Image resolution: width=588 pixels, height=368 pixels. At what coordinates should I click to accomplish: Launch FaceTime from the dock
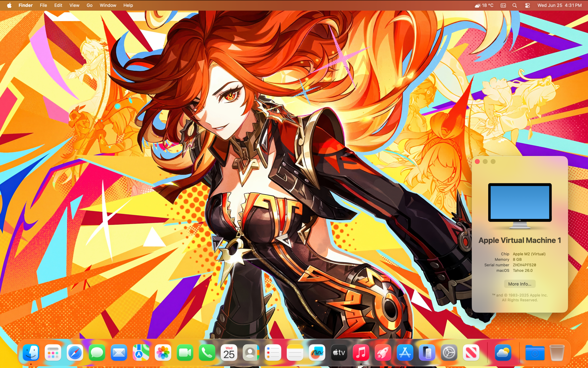pyautogui.click(x=185, y=353)
